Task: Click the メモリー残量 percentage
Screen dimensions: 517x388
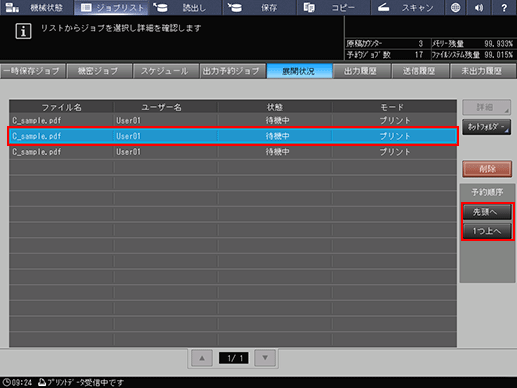Action: click(x=498, y=44)
